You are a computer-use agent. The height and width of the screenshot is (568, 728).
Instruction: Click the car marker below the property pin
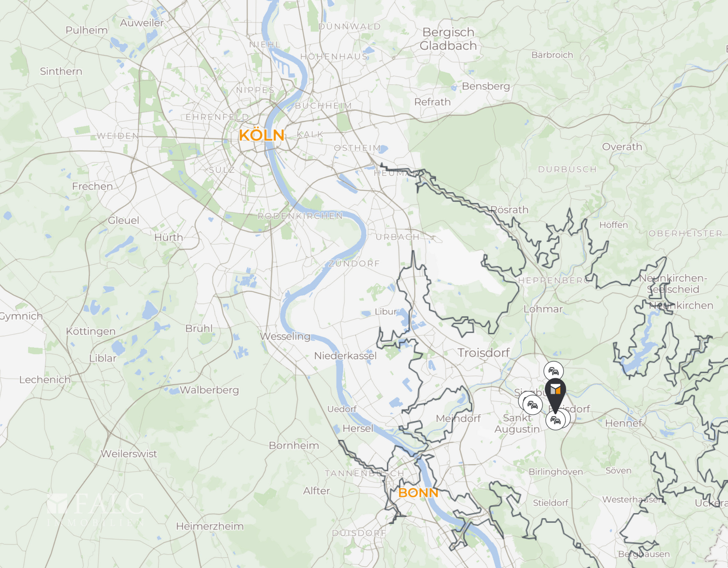[555, 420]
